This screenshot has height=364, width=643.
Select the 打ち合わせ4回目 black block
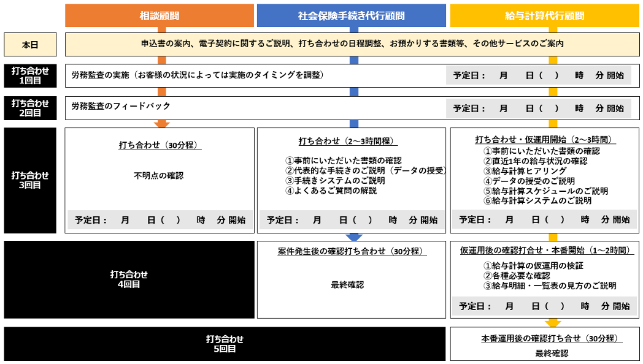pos(129,279)
